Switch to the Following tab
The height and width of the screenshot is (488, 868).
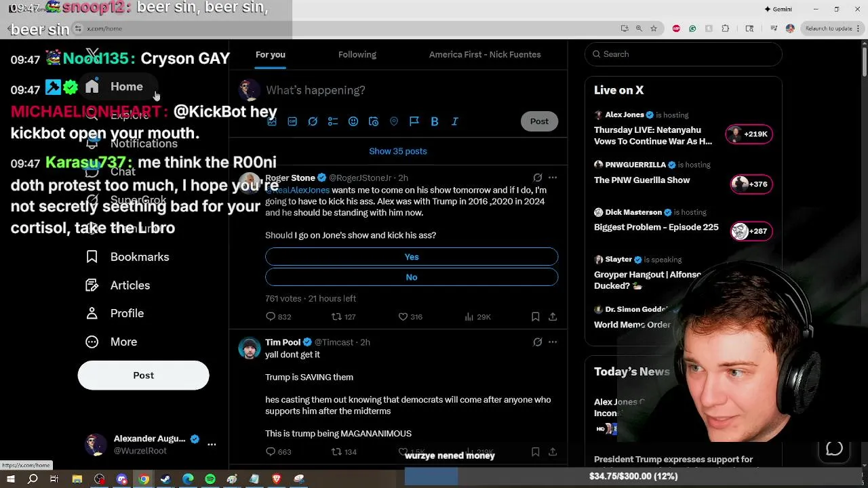point(357,55)
